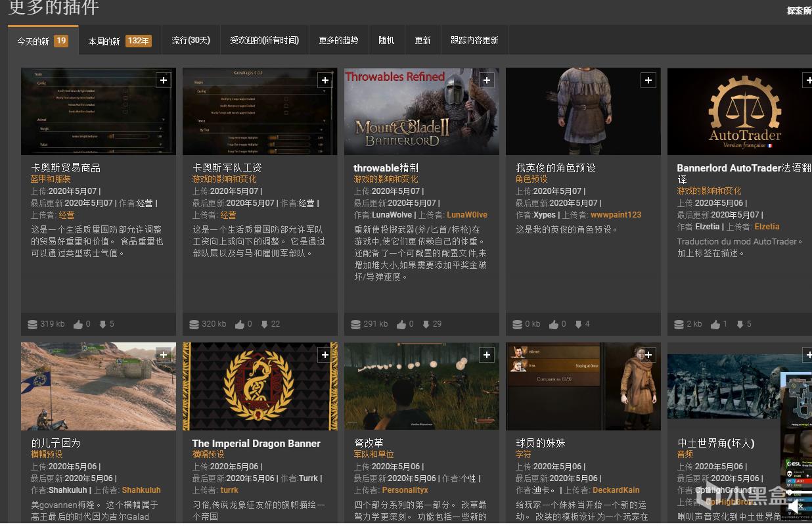Click download icon showing 22 on 卡奥斯军队工资

[265, 324]
